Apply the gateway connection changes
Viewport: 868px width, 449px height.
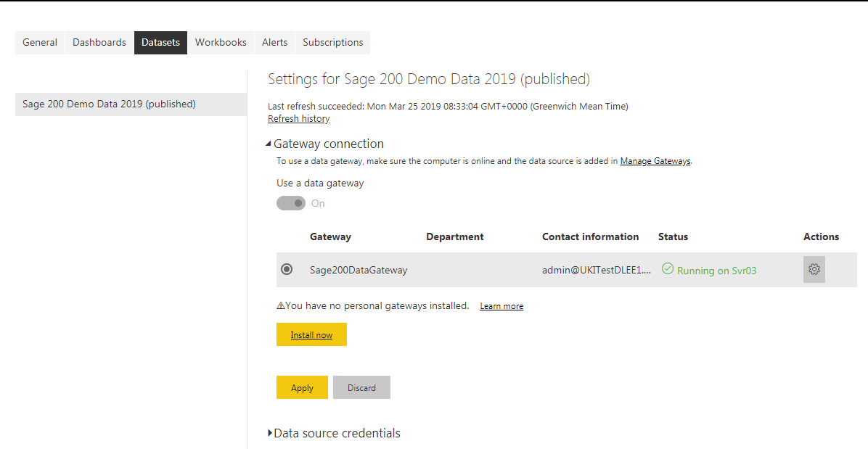(302, 387)
